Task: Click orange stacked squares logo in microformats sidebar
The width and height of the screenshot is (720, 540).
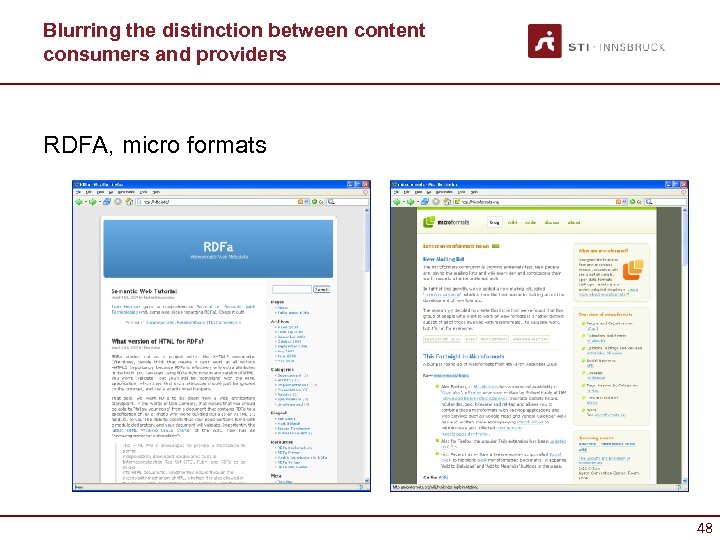Action: click(633, 270)
